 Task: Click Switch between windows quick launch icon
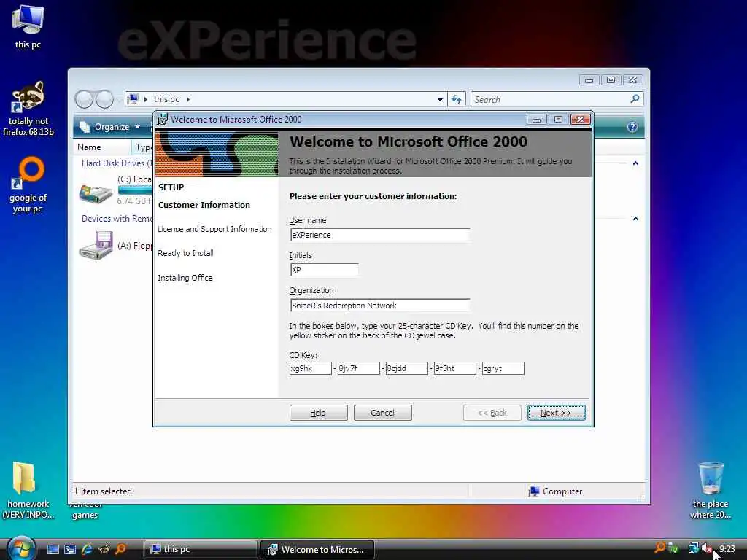pos(70,549)
